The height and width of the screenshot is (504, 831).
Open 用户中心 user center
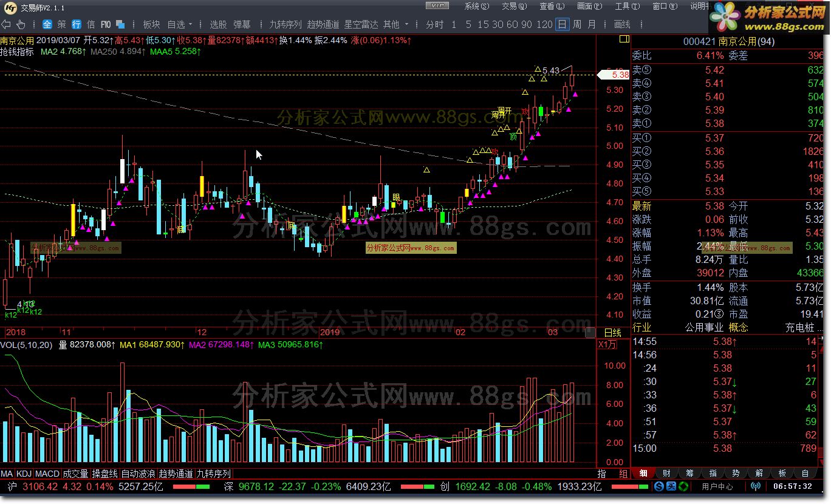717,486
